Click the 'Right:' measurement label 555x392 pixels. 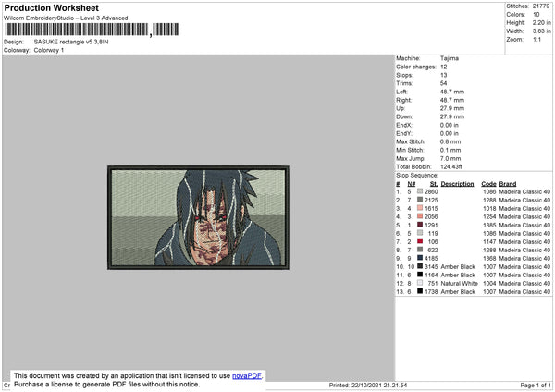coord(403,100)
